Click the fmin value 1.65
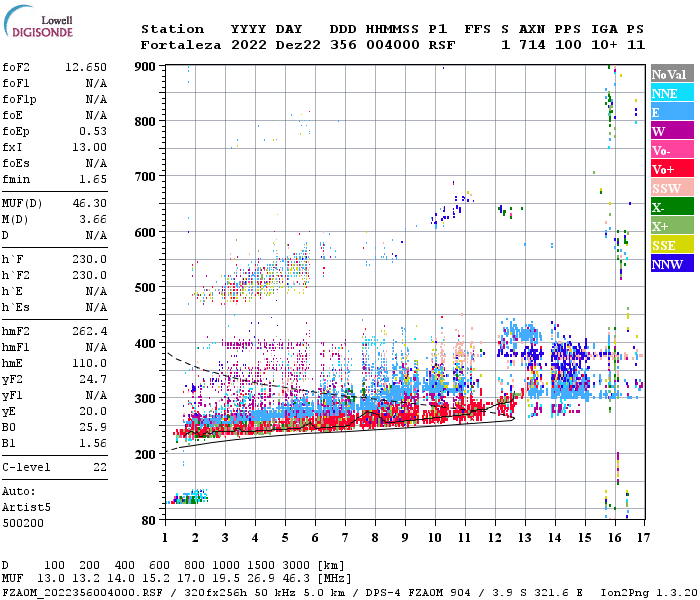 [93, 179]
